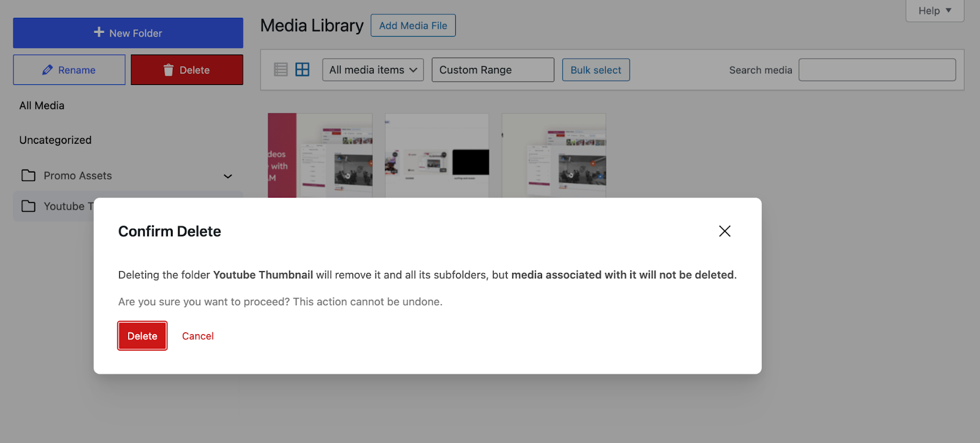Open the Custom Range date filter
Viewport: 980px width, 443px height.
click(x=492, y=70)
